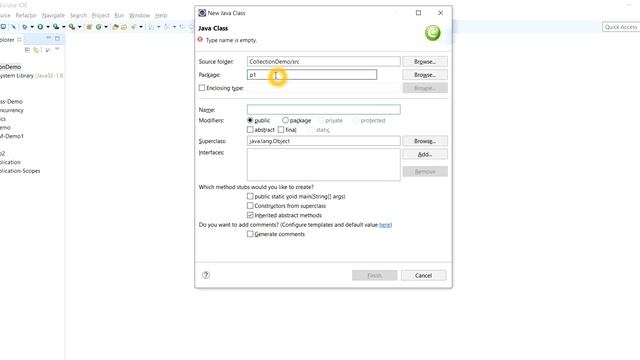The image size is (640, 360).
Task: Click the New Java Class green C toolbar icon
Action: tap(99, 27)
